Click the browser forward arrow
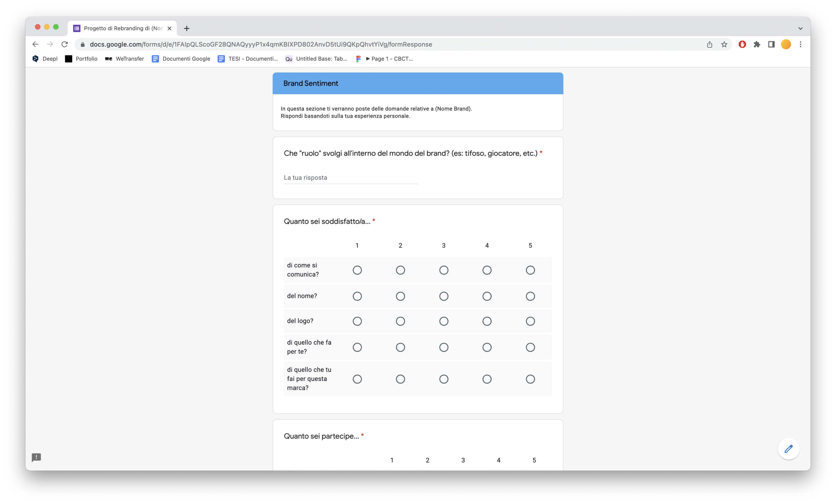The height and width of the screenshot is (504, 836). tap(50, 44)
